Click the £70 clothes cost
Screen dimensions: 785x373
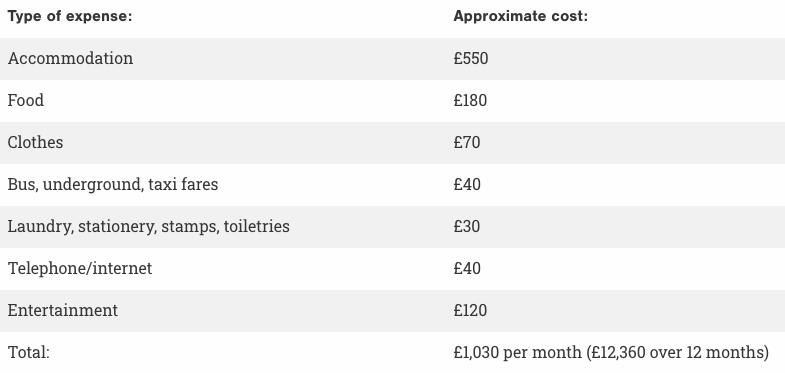click(467, 142)
